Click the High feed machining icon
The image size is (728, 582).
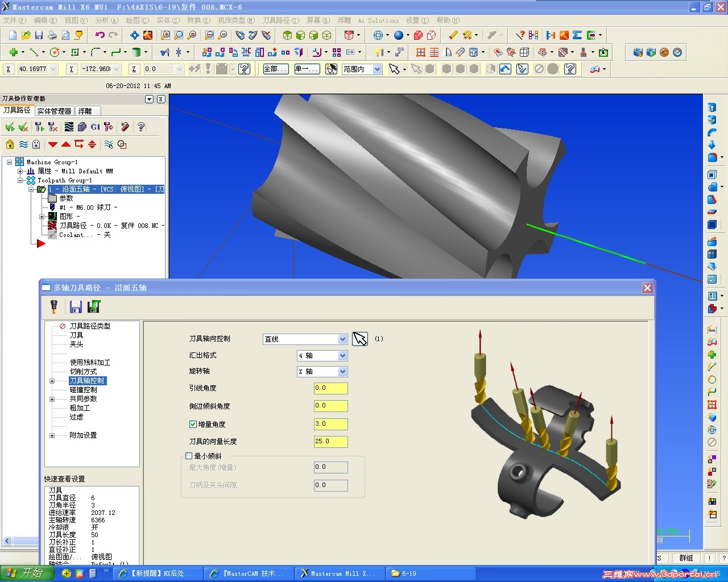coord(109,127)
